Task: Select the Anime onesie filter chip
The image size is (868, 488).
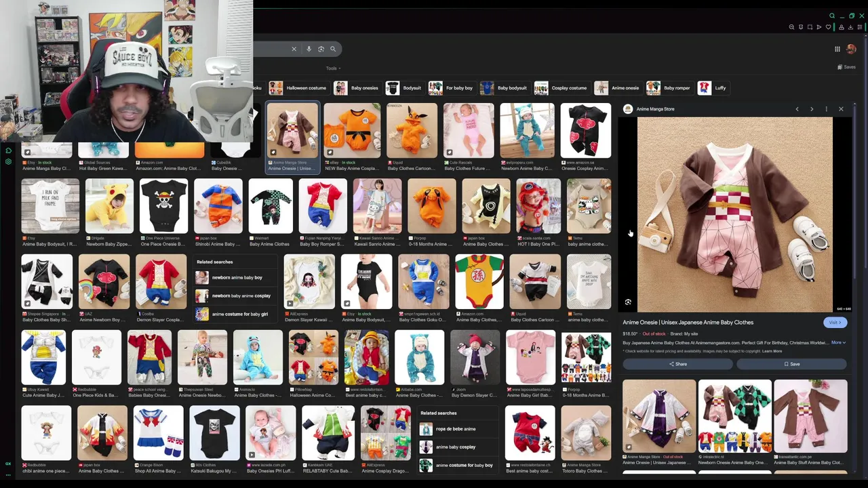Action: (x=617, y=88)
